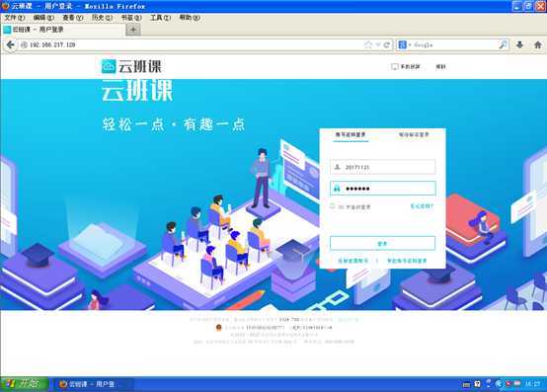The image size is (547, 392).
Task: Switch to the account password login tab
Action: 351,134
